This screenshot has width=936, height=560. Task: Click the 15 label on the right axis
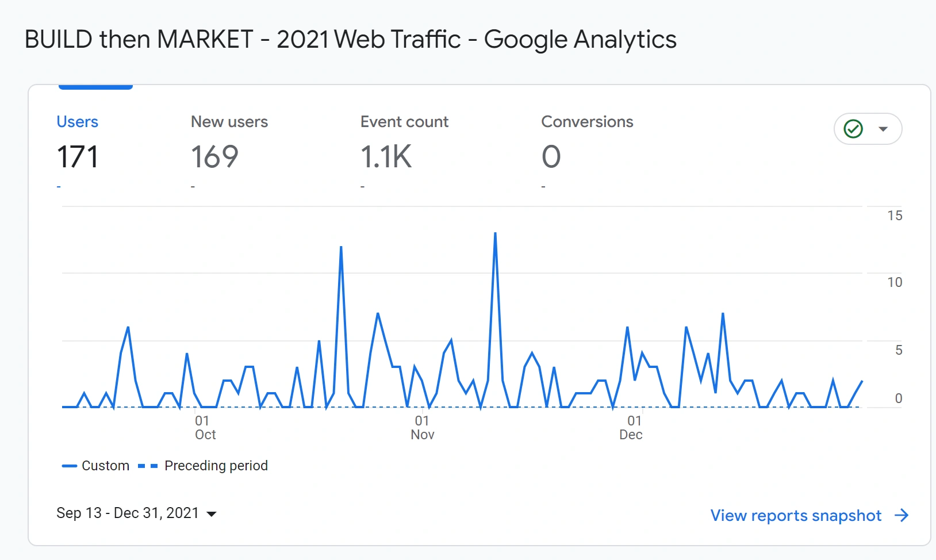(x=895, y=216)
